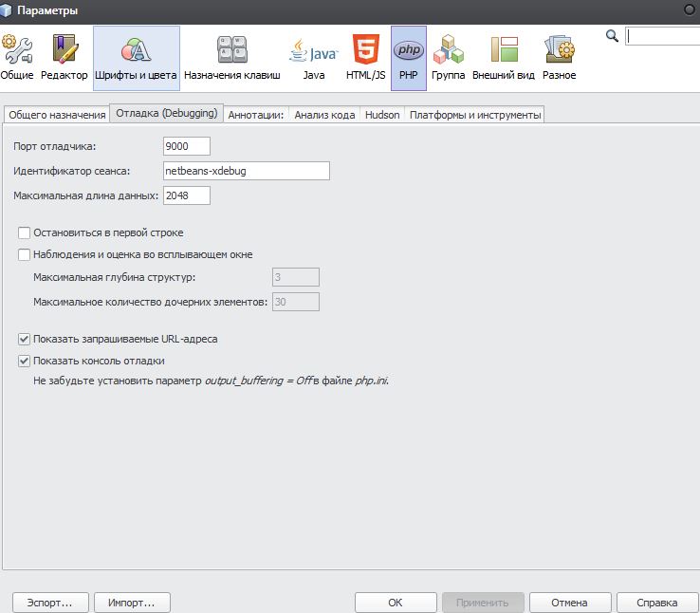Screen dimensions: 700x613
Task: Open the Группа settings category
Action: [448, 57]
